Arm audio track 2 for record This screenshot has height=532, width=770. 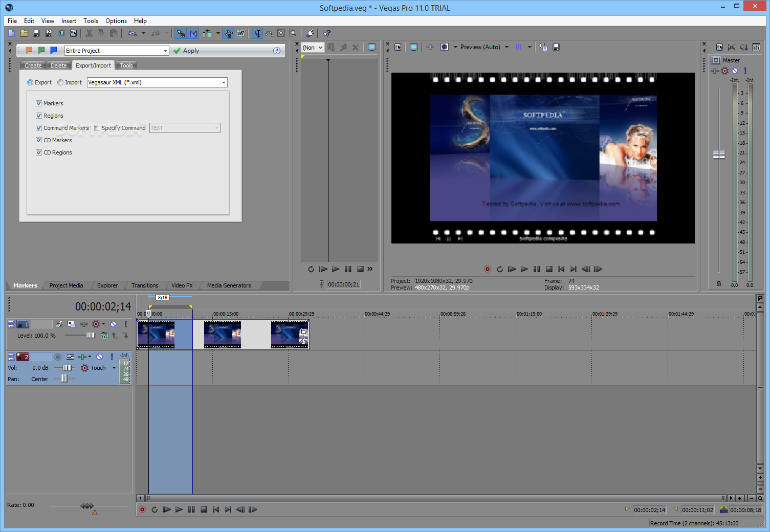58,357
